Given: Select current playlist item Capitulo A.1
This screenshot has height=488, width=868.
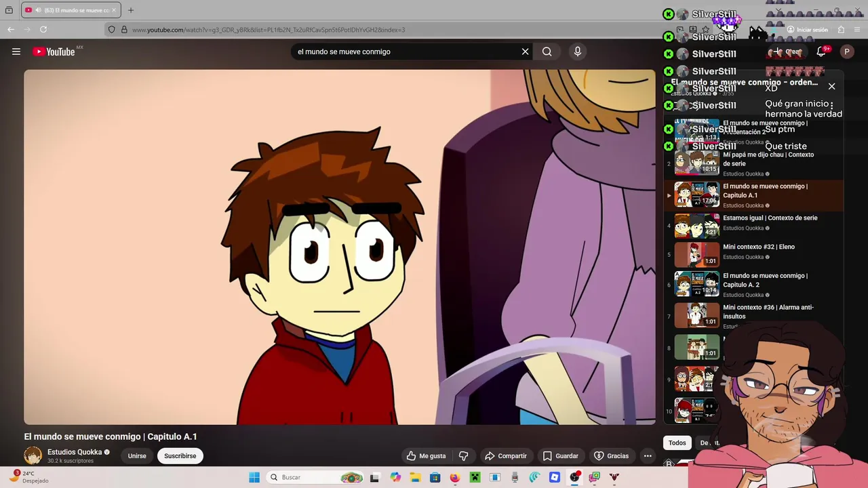Looking at the screenshot, I should (x=754, y=195).
